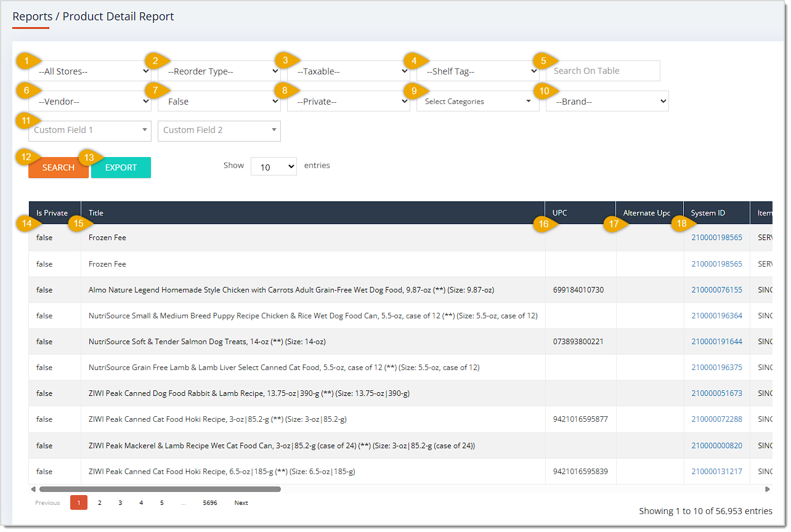This screenshot has width=791, height=532.
Task: Click NutriSource Grain Free Lamb title
Action: click(x=284, y=368)
